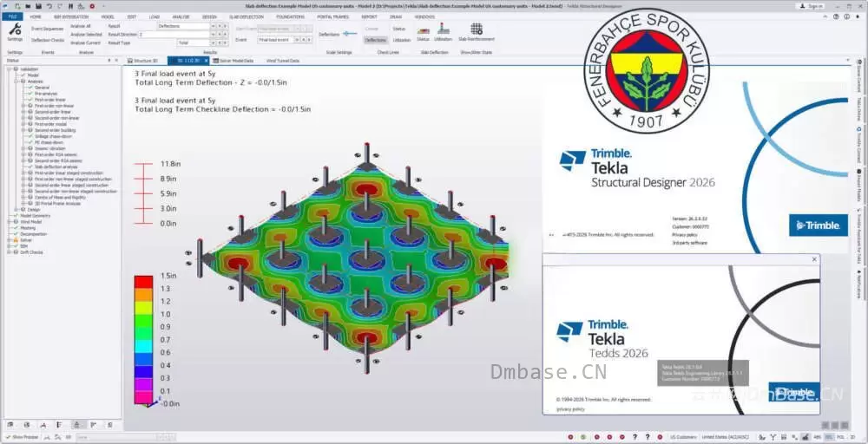
Task: Collapse the Analysis node in the status tree
Action: click(16, 82)
